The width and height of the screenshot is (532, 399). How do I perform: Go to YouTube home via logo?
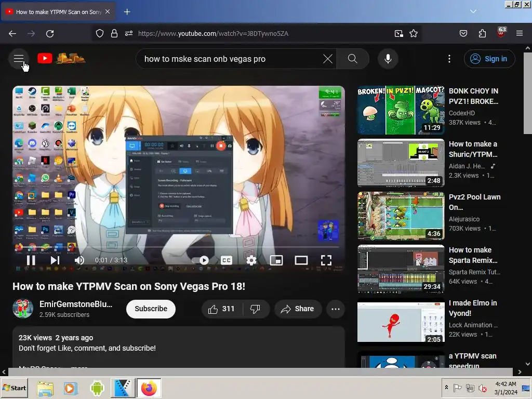pyautogui.click(x=61, y=58)
